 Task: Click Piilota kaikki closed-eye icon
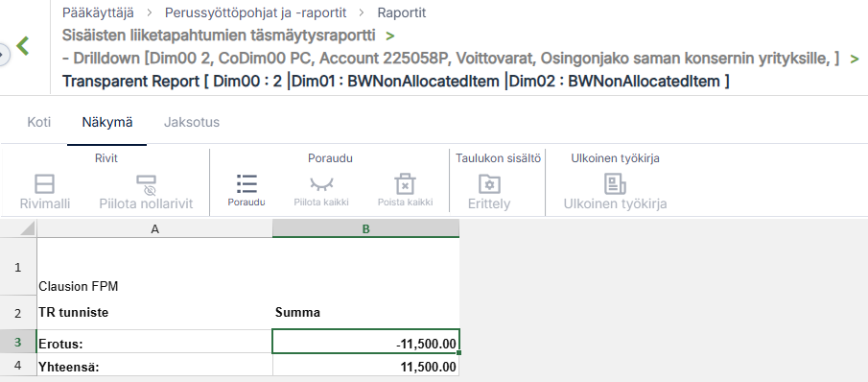click(x=321, y=184)
